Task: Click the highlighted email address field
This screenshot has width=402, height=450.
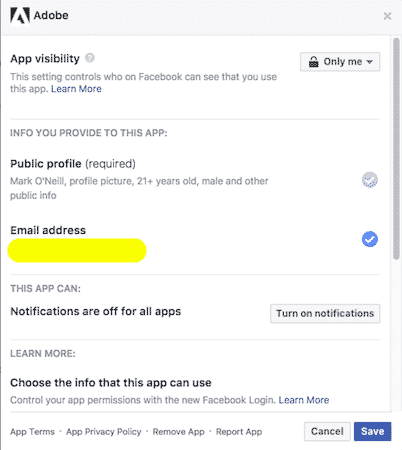Action: coord(77,250)
